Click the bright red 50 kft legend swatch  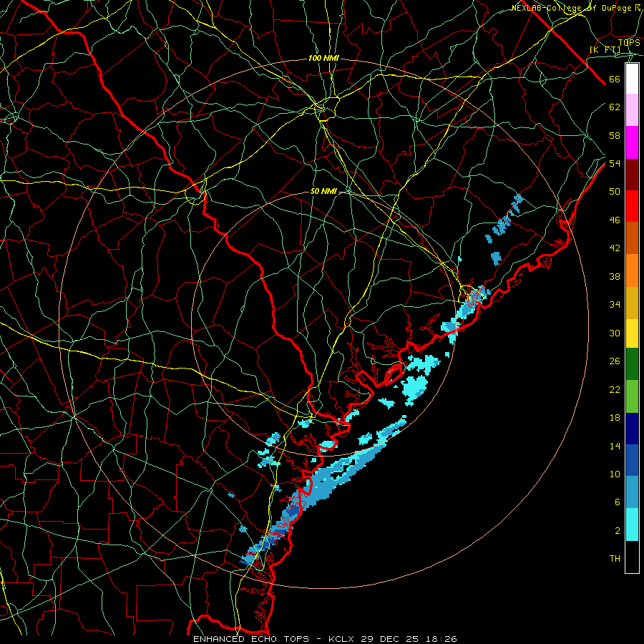632,206
